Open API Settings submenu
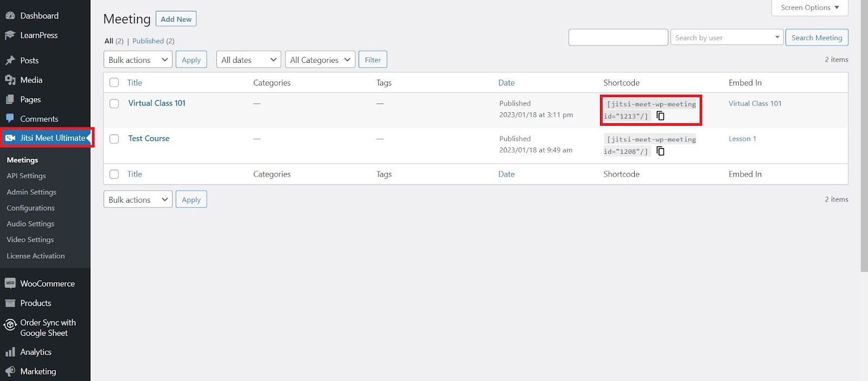Viewport: 868px width, 381px height. [x=26, y=176]
